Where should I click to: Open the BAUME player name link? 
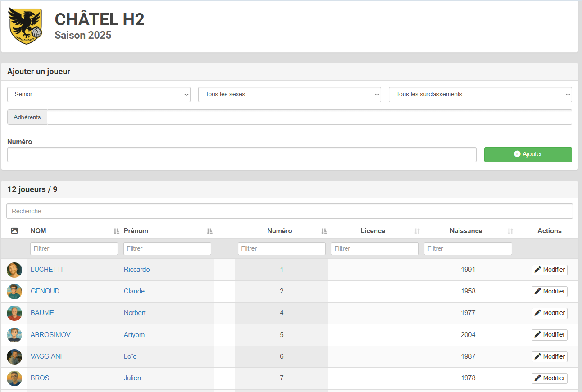tap(42, 313)
